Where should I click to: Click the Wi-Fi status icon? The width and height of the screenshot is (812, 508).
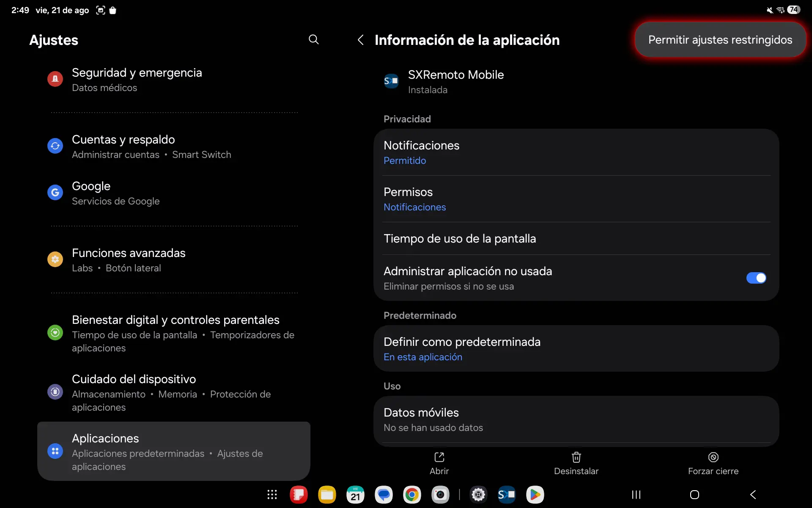pyautogui.click(x=780, y=10)
